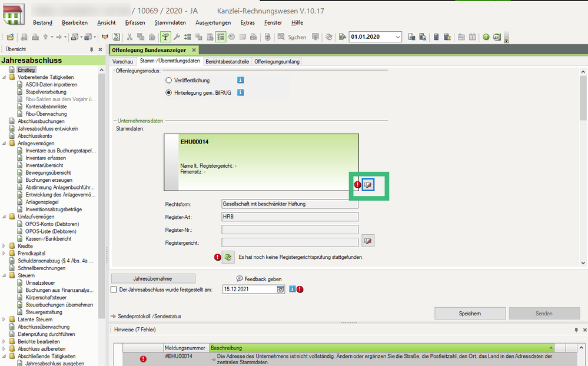Open Sendeprotokoll /Sendestatus
The image size is (588, 366).
pos(146,316)
